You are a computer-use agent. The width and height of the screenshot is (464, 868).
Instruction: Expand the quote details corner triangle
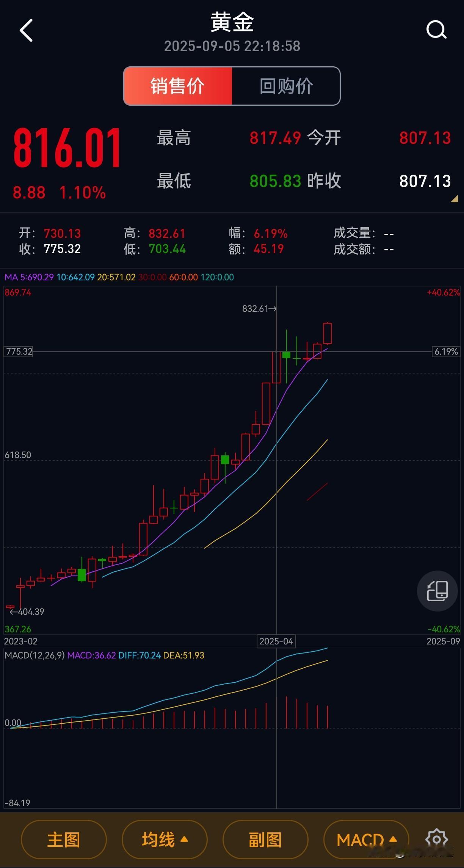pyautogui.click(x=454, y=199)
